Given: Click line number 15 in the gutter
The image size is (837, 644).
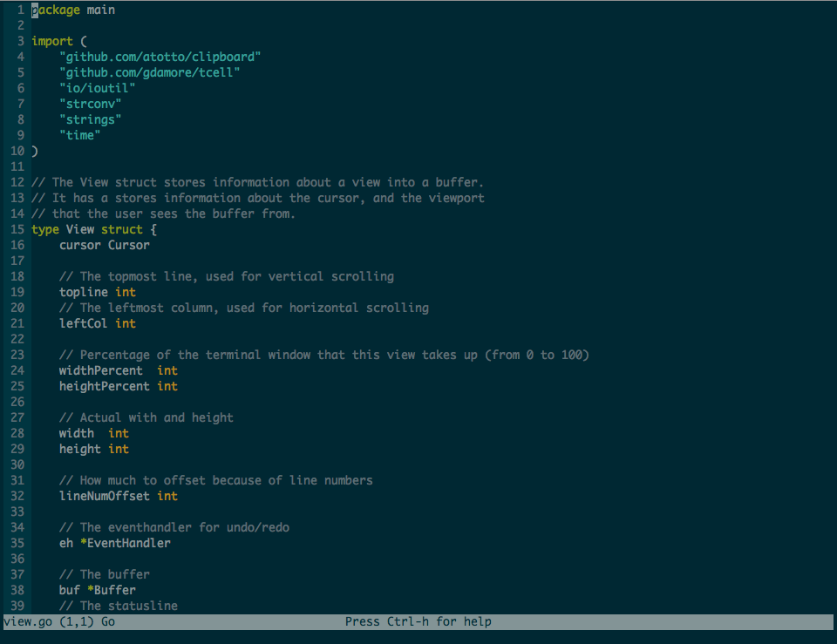Looking at the screenshot, I should pos(17,229).
